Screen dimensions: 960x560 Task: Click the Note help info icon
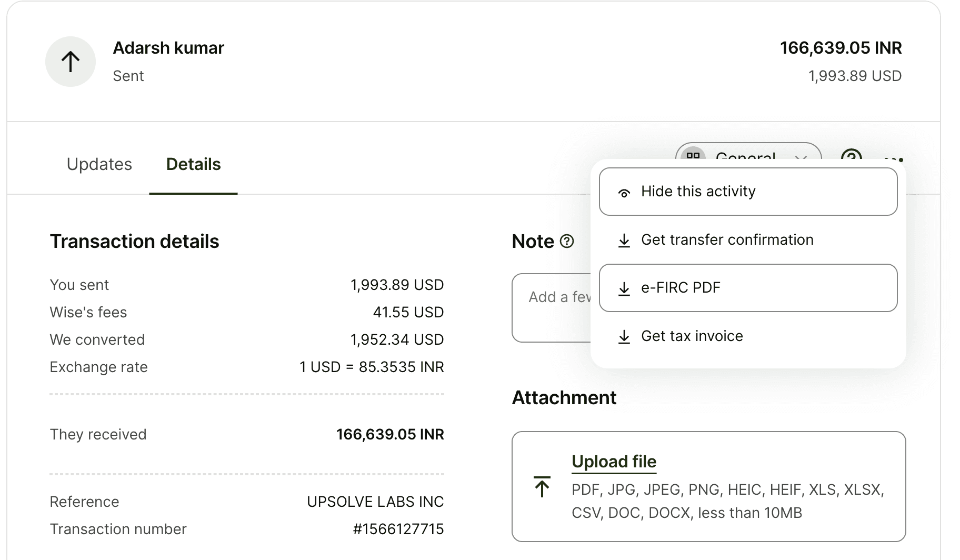point(567,242)
